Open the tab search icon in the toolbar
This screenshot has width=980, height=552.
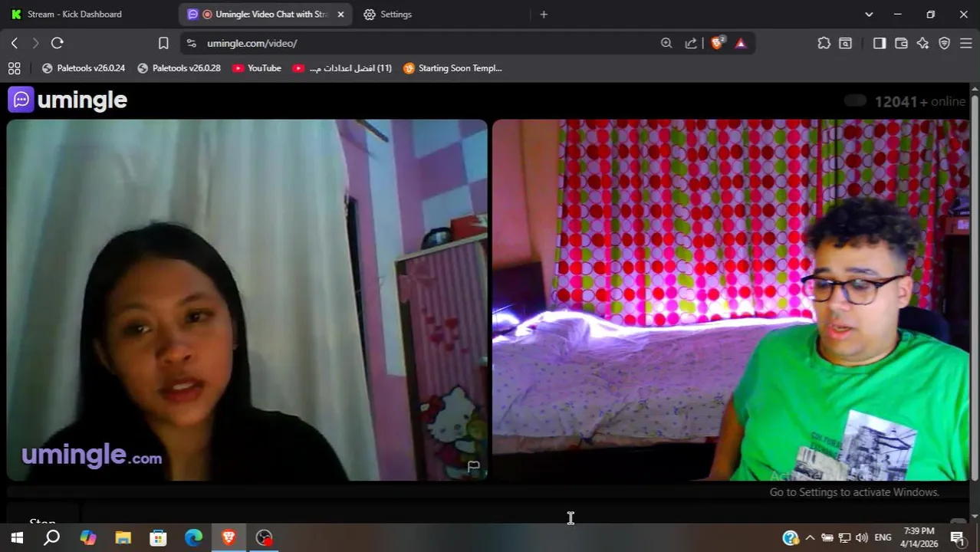pyautogui.click(x=845, y=44)
